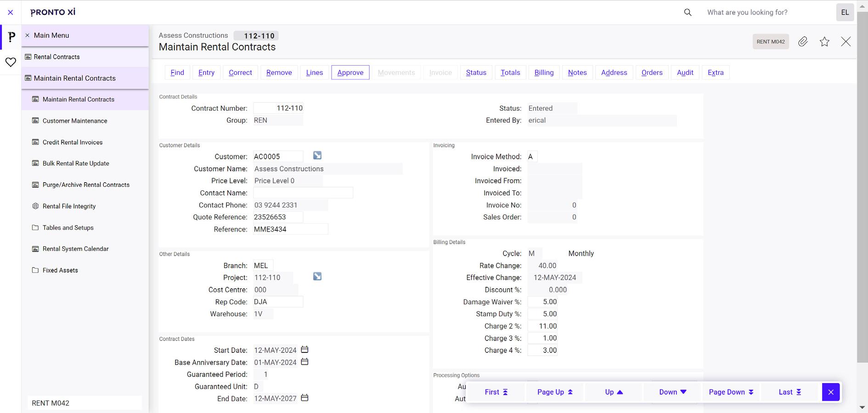The width and height of the screenshot is (868, 413).
Task: Dismiss the navigation bar with purple X
Action: pyautogui.click(x=831, y=392)
